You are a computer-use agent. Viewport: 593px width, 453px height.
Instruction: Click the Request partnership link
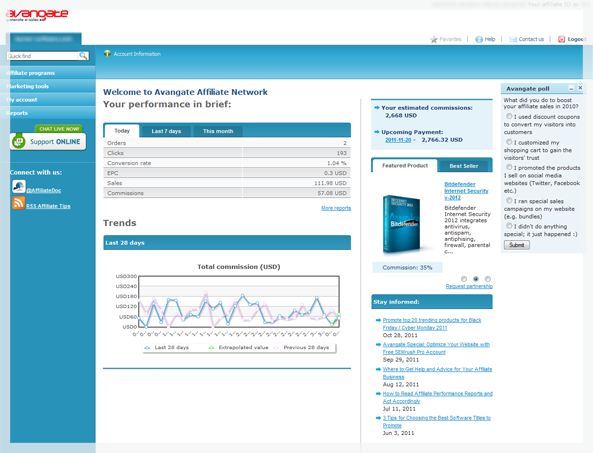(469, 286)
